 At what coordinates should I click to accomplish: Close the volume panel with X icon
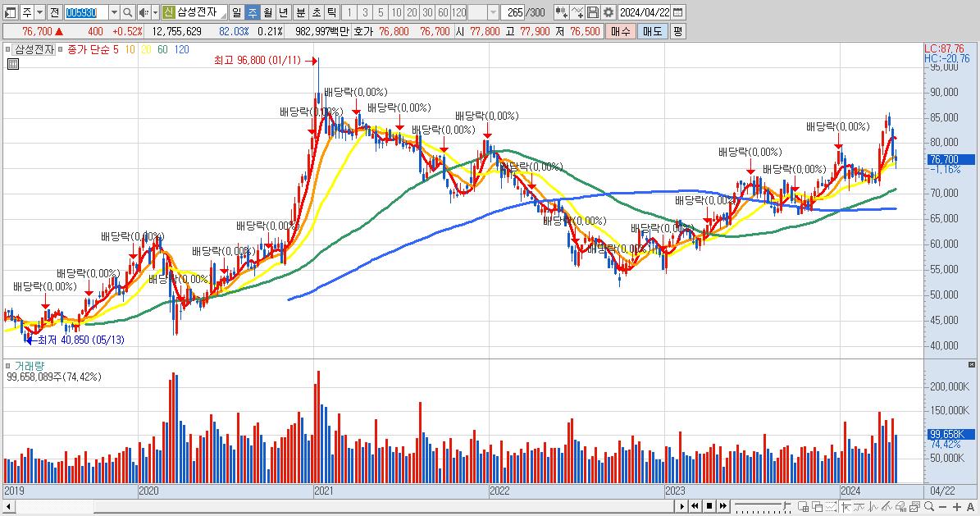tap(971, 364)
